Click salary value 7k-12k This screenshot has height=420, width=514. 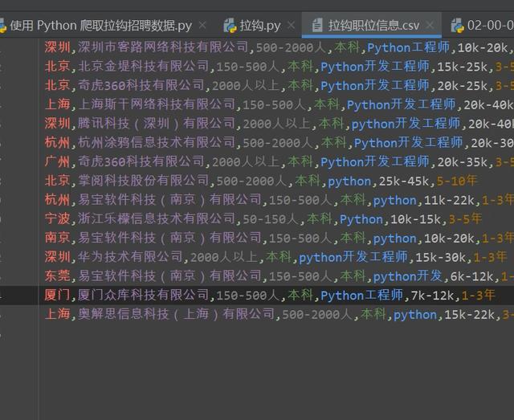pyautogui.click(x=433, y=296)
